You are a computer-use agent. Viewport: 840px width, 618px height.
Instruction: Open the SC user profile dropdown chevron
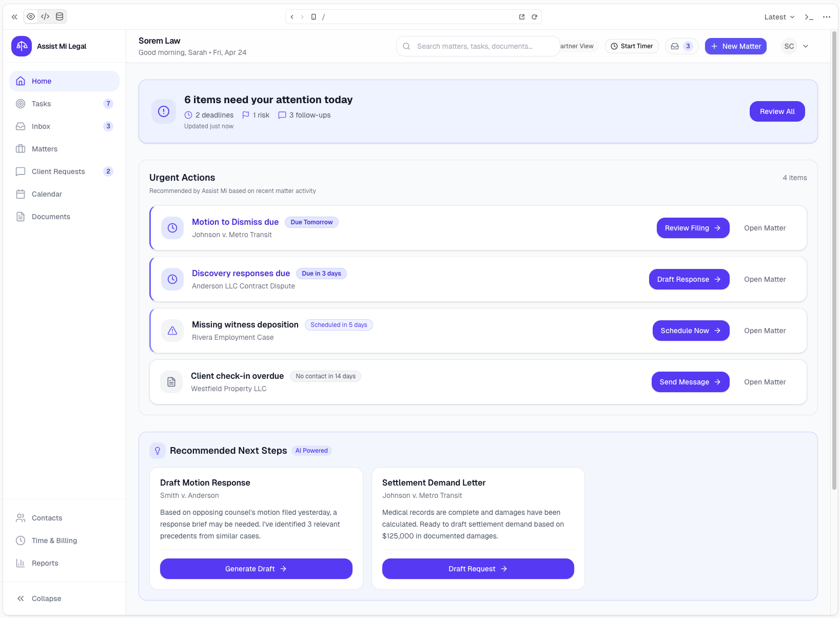point(806,46)
